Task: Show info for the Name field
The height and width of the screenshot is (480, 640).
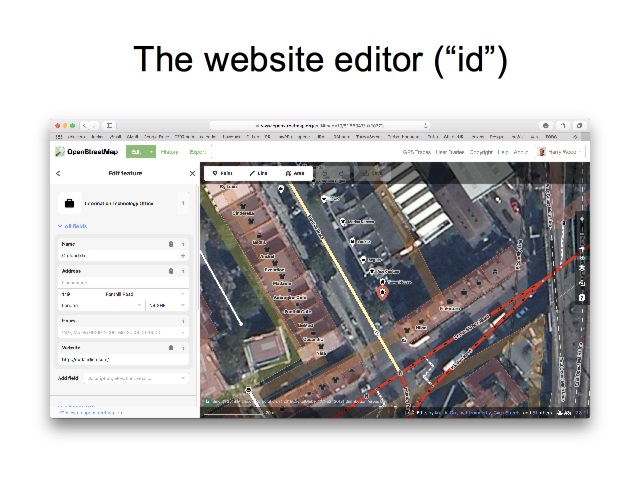Action: point(183,244)
